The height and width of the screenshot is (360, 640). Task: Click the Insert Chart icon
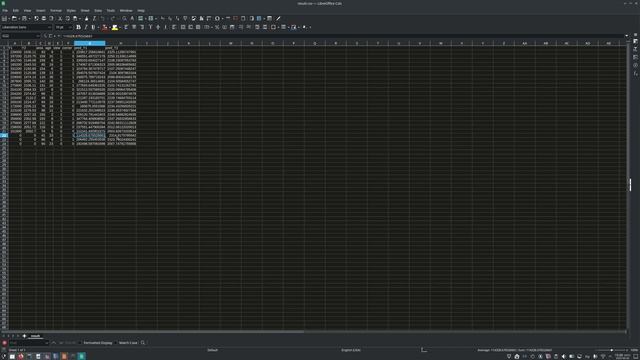(201, 18)
